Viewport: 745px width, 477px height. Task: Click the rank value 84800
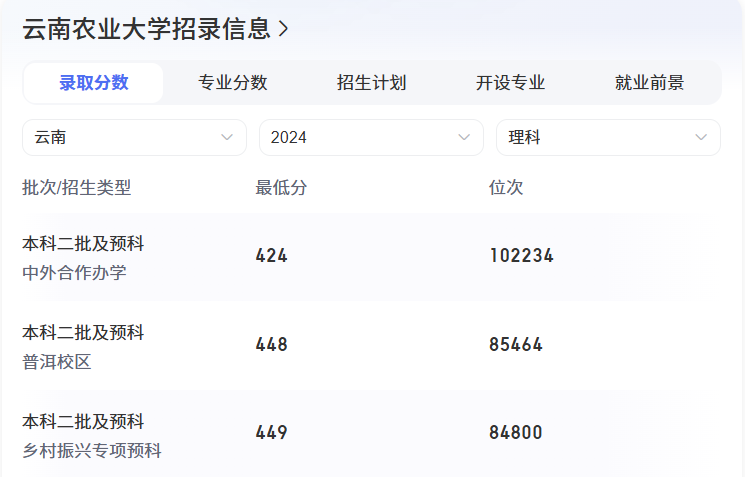tap(516, 432)
